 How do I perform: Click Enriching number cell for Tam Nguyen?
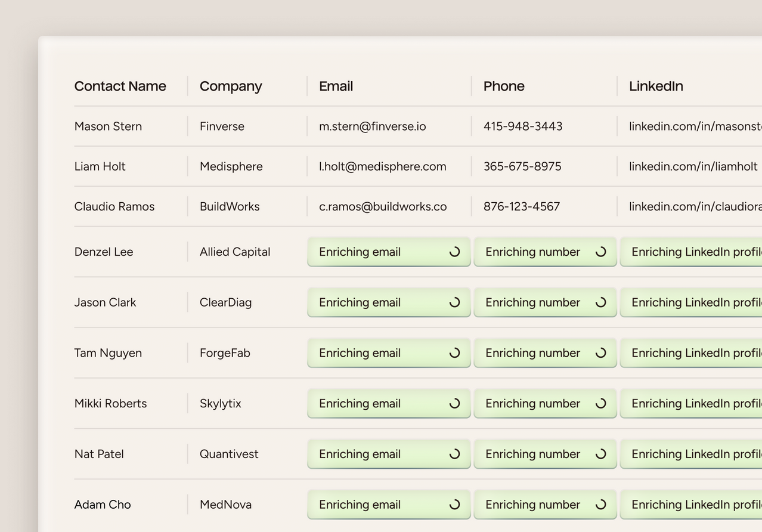(x=545, y=353)
